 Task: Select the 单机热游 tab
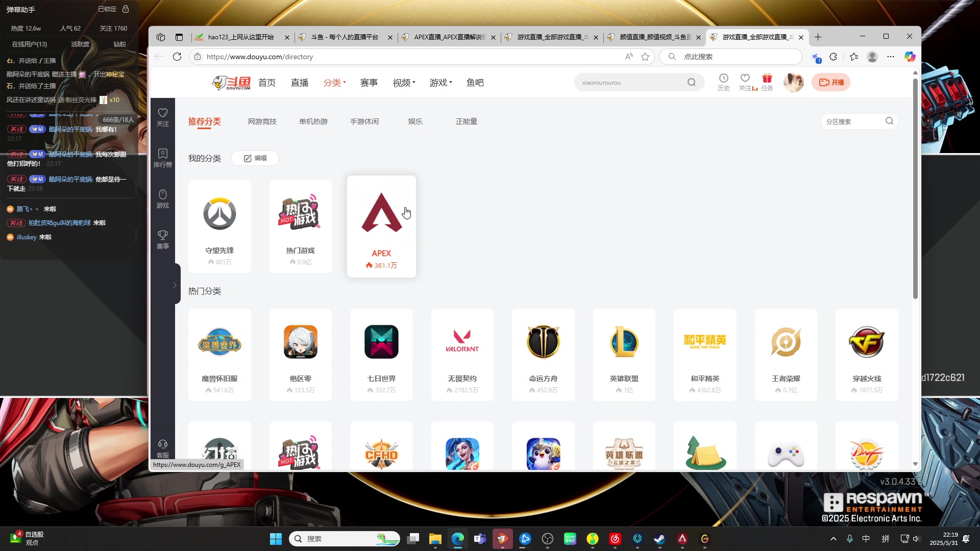click(313, 121)
